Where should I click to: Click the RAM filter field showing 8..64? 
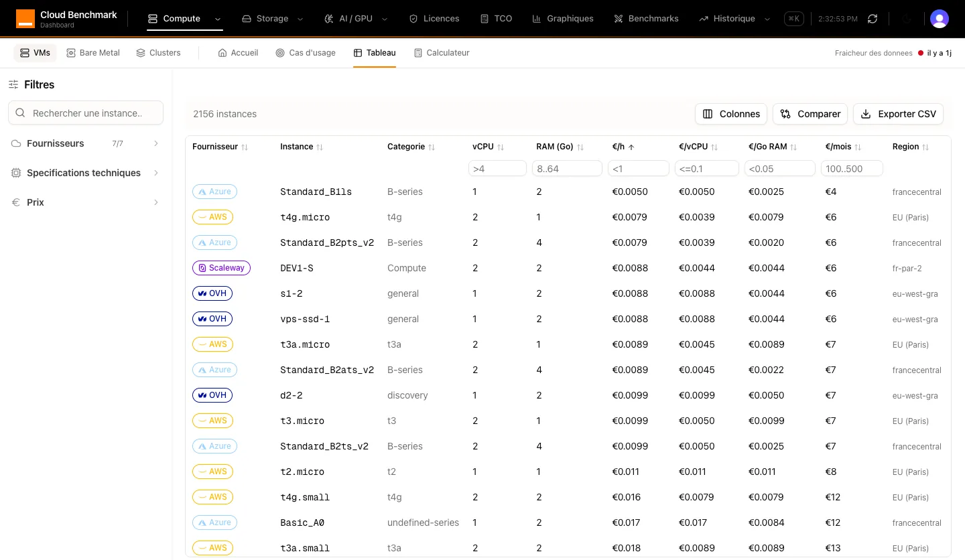click(567, 168)
